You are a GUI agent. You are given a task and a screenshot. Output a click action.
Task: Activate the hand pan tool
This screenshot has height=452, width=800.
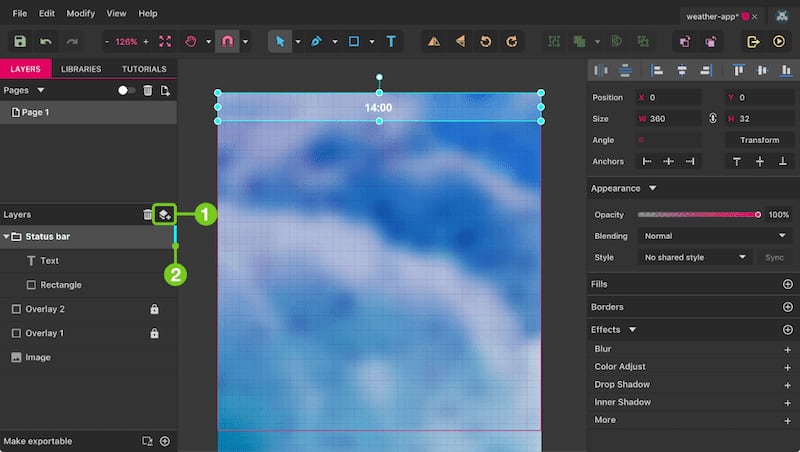(x=191, y=41)
